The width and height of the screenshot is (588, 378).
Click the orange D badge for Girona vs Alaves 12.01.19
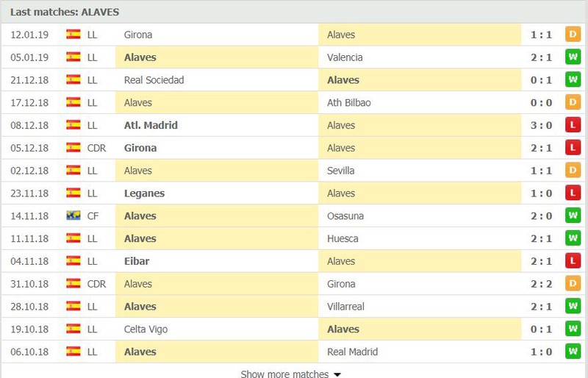coord(573,35)
